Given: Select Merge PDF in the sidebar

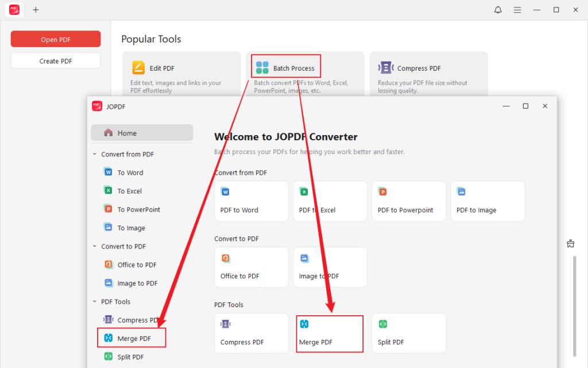Looking at the screenshot, I should pyautogui.click(x=131, y=338).
